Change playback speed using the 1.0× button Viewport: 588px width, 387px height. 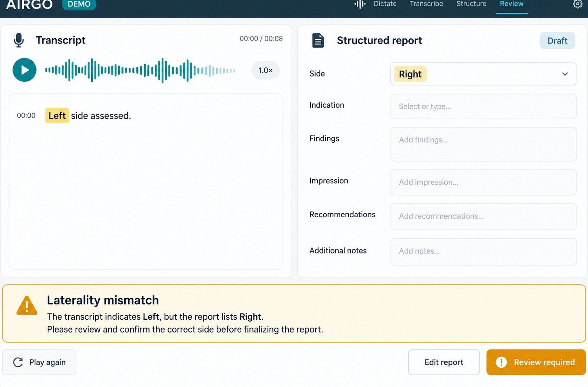point(266,70)
